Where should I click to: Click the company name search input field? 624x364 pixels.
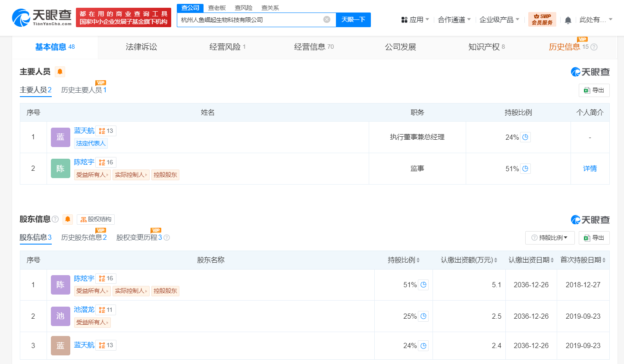point(250,20)
